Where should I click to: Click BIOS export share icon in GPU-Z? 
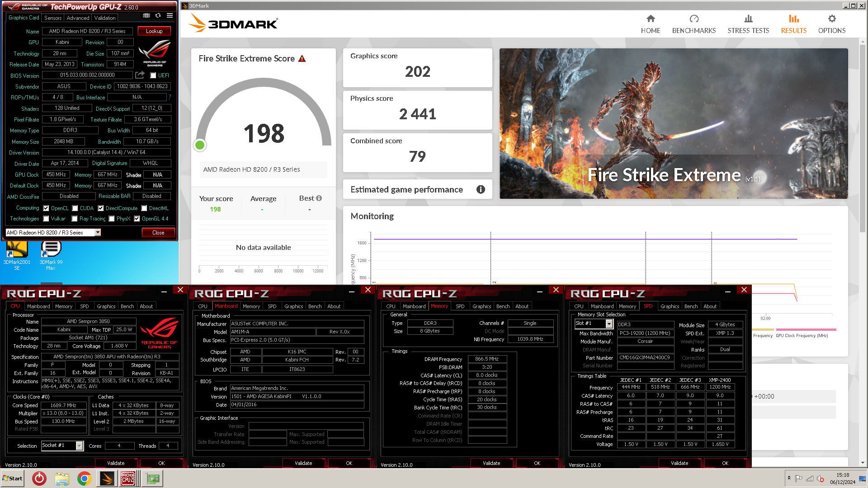[x=140, y=75]
